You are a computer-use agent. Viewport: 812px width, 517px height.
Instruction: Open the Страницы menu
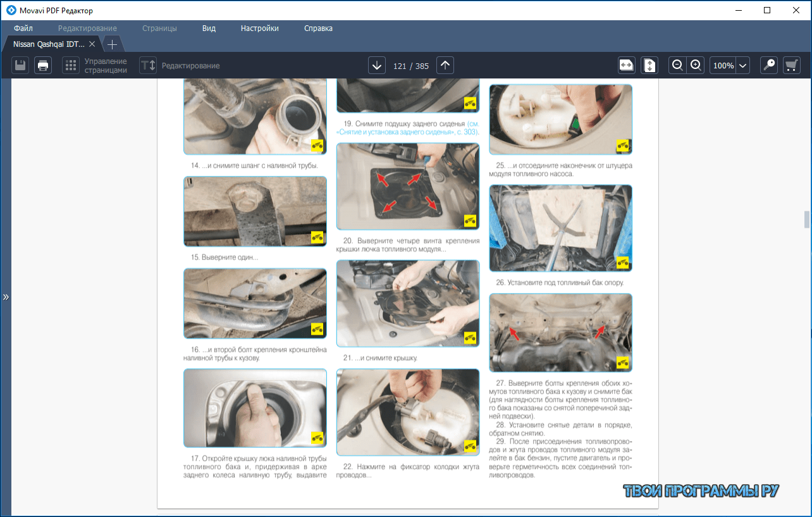pos(159,28)
